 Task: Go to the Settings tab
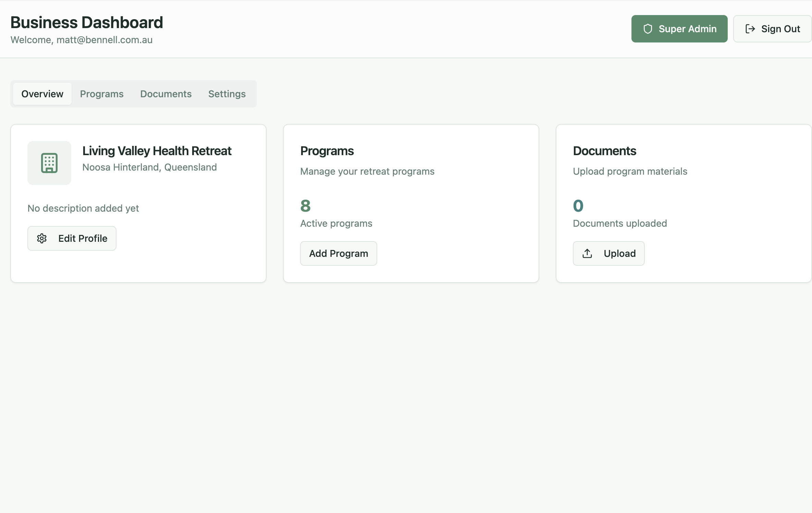click(227, 94)
